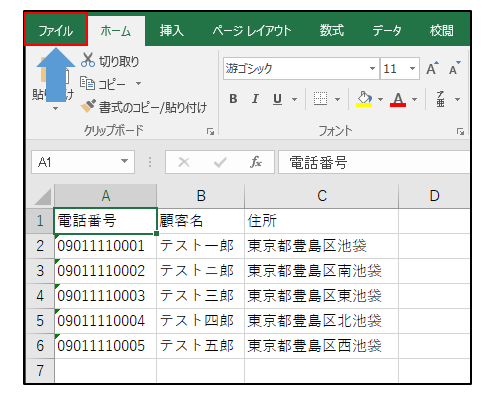The height and width of the screenshot is (397, 489).
Task: Increase font size with large A icon
Action: click(x=432, y=68)
